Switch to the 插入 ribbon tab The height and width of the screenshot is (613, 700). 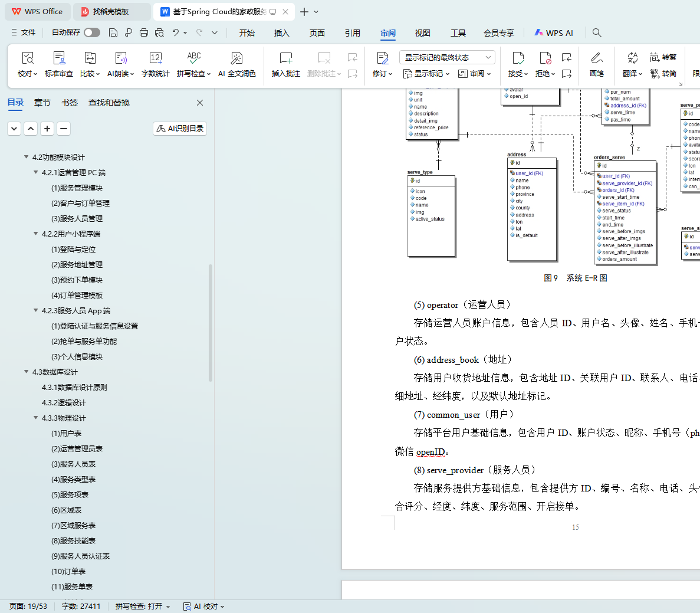282,32
